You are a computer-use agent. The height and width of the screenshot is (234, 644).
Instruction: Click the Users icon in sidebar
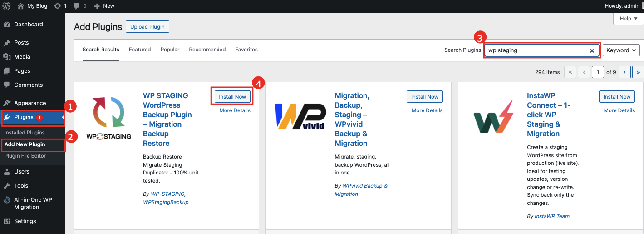click(7, 172)
